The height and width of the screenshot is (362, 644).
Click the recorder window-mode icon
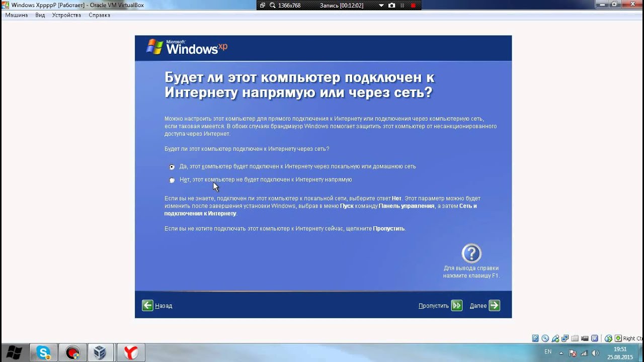click(x=263, y=6)
